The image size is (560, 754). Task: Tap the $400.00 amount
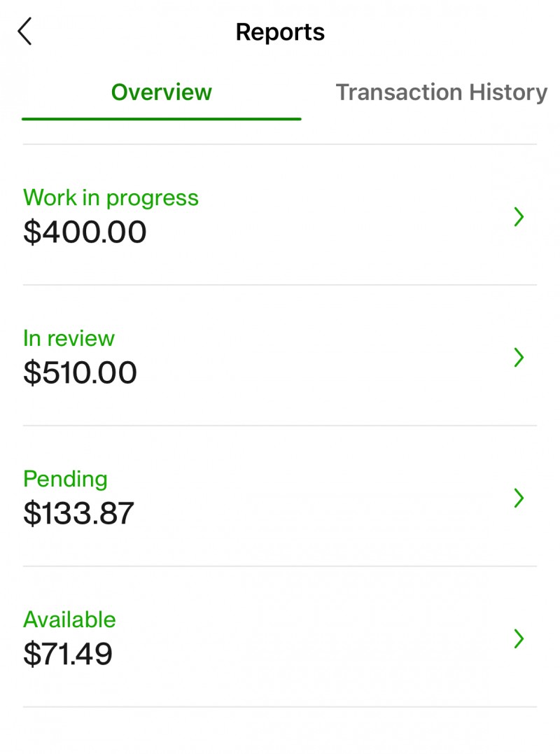pyautogui.click(x=85, y=232)
